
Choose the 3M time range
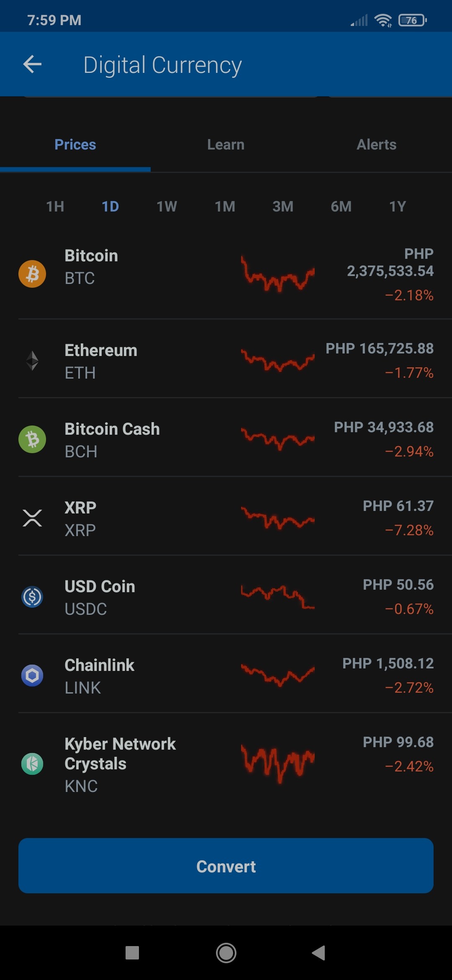pos(283,206)
